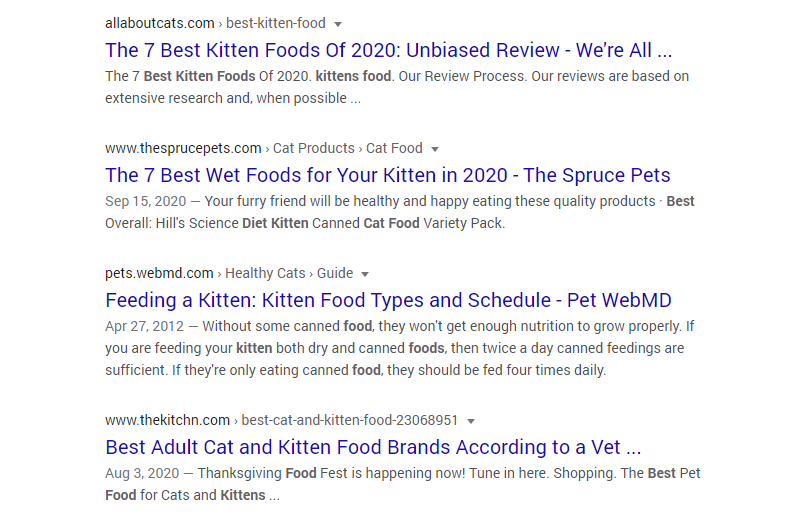Visit "Feeding a Kitten: Kitten Food Types" WebMD result
Screen dimensions: 789x527
tap(388, 300)
